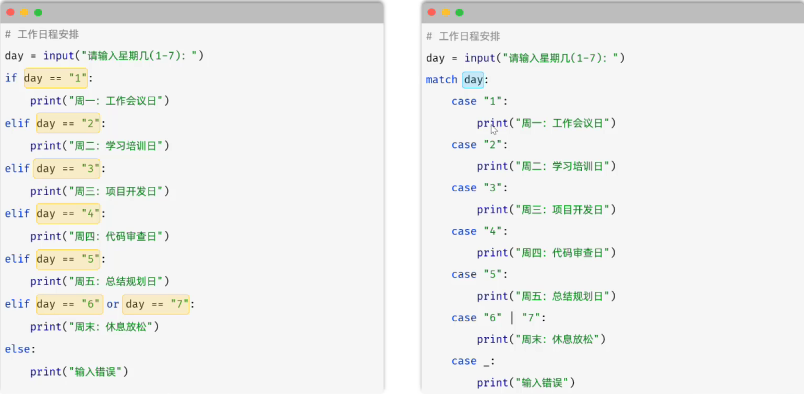This screenshot has height=394, width=804.
Task: Click the 'or' keyword in the left window
Action: [113, 304]
